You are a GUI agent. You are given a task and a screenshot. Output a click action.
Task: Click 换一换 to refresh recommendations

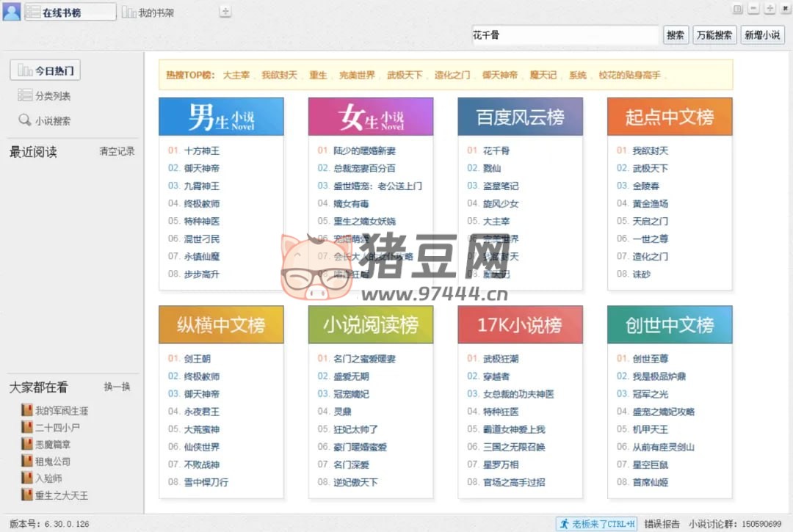pyautogui.click(x=117, y=387)
